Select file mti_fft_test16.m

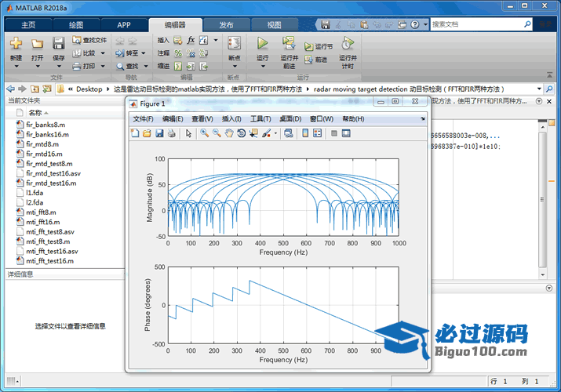point(49,261)
